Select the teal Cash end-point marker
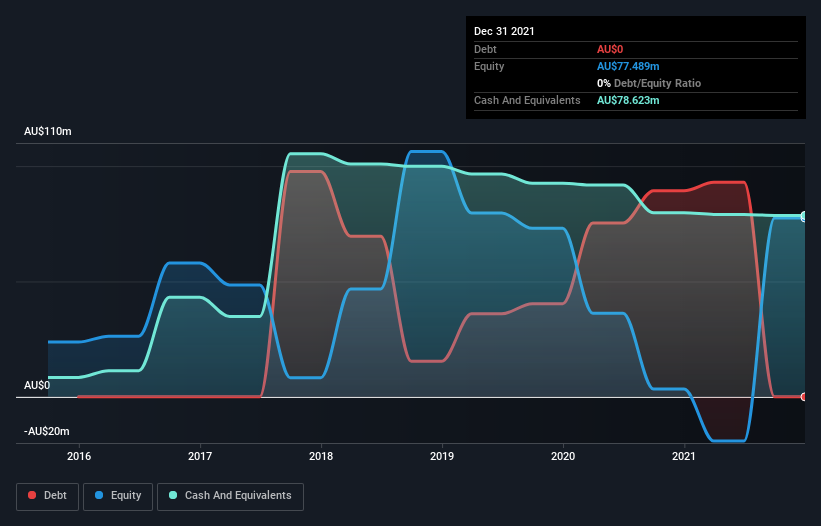This screenshot has width=821, height=526. coord(804,216)
